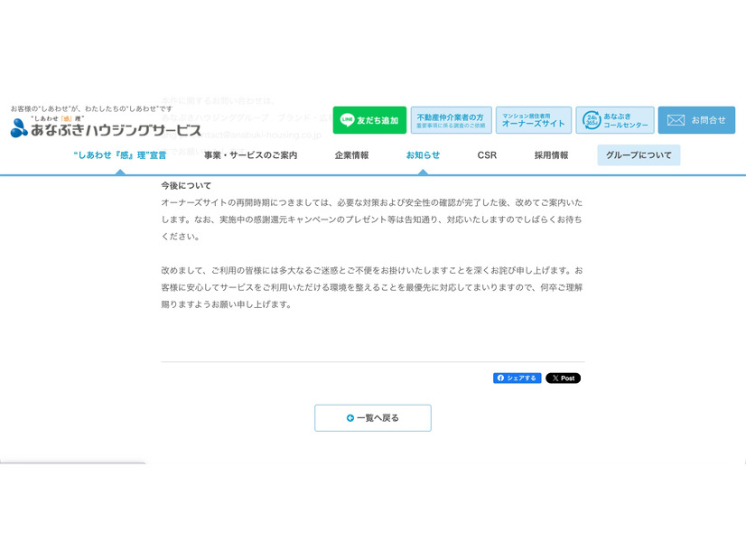Open the 不動産仲介業者の方 link
746x560 pixels.
pos(451,120)
